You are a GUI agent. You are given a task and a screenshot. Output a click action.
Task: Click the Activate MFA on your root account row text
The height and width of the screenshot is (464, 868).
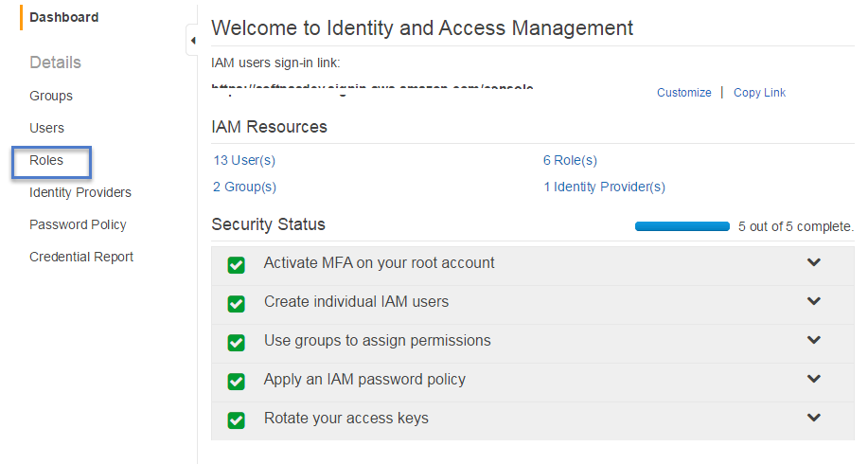pos(379,262)
